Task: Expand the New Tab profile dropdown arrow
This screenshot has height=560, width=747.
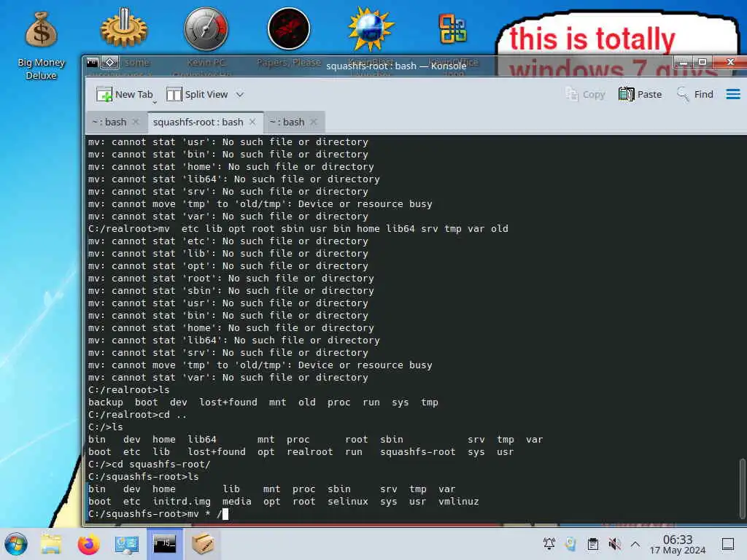Action: click(155, 102)
